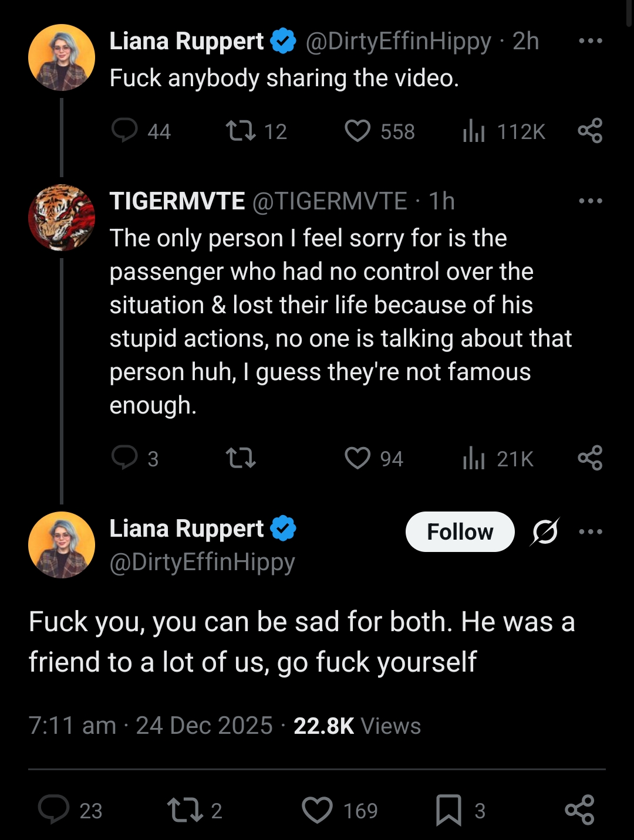Image resolution: width=634 pixels, height=840 pixels.
Task: Like TIGERMVTE's post with 94 likes
Action: tap(358, 458)
